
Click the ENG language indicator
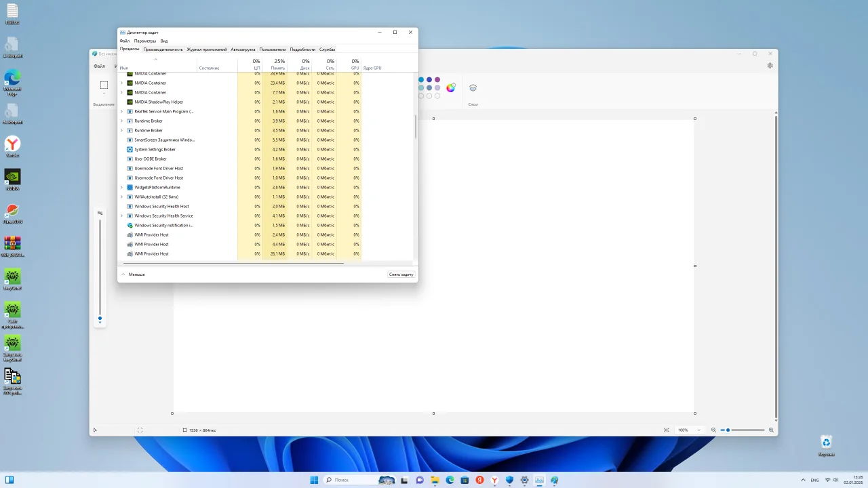[x=814, y=480]
